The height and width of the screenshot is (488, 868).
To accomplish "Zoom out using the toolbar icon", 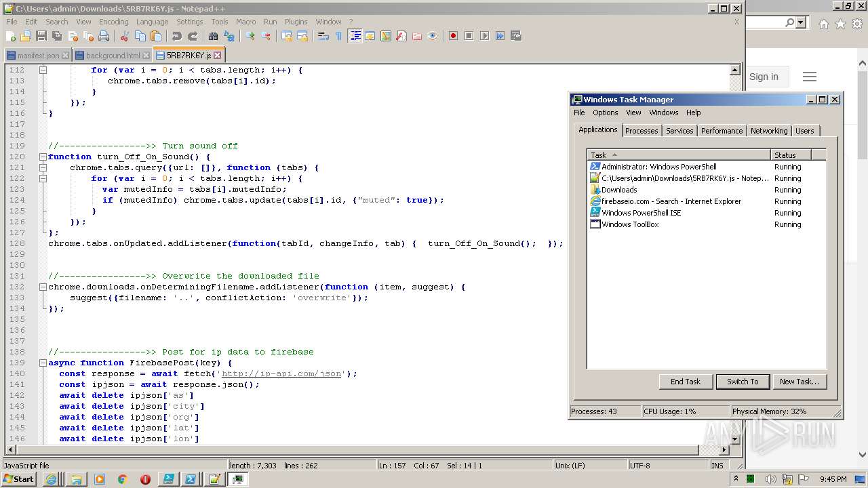I will click(x=266, y=36).
